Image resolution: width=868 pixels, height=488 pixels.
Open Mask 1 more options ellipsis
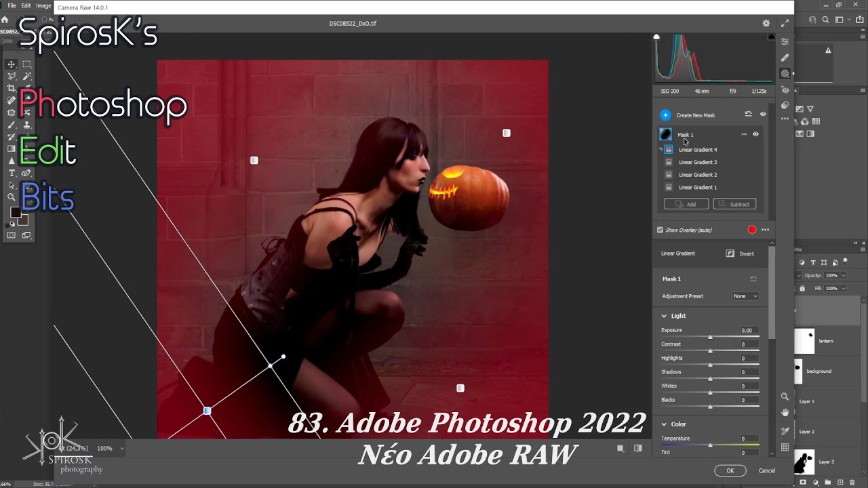coord(744,134)
